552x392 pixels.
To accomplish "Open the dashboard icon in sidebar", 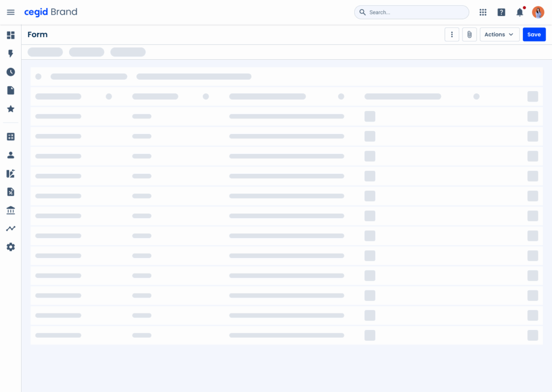I will [11, 35].
